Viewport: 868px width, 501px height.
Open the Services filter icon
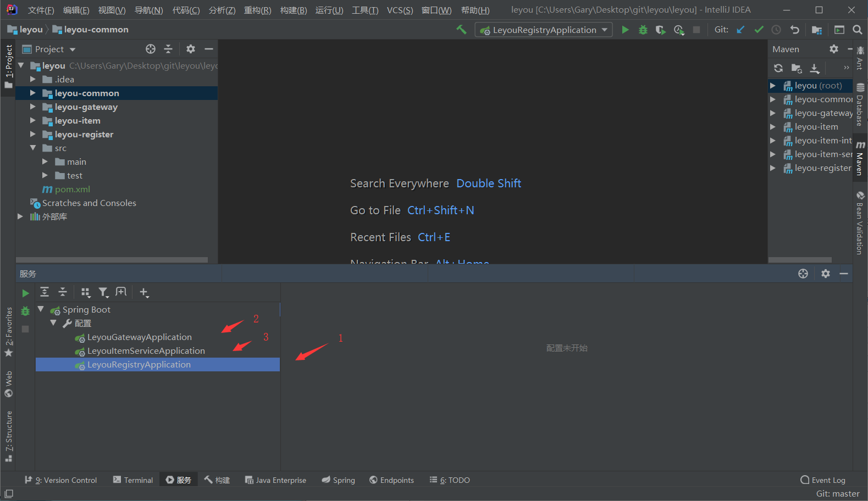[103, 292]
